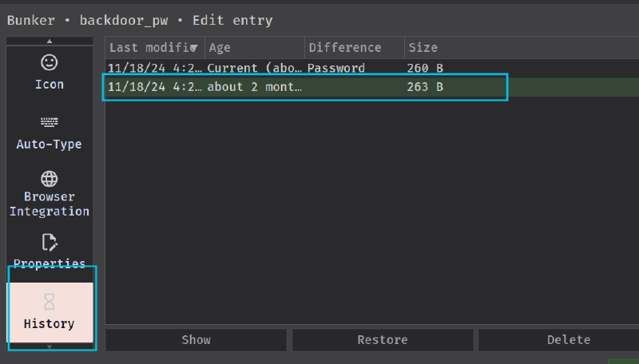Click the Password difference cell
639x364 pixels.
336,69
